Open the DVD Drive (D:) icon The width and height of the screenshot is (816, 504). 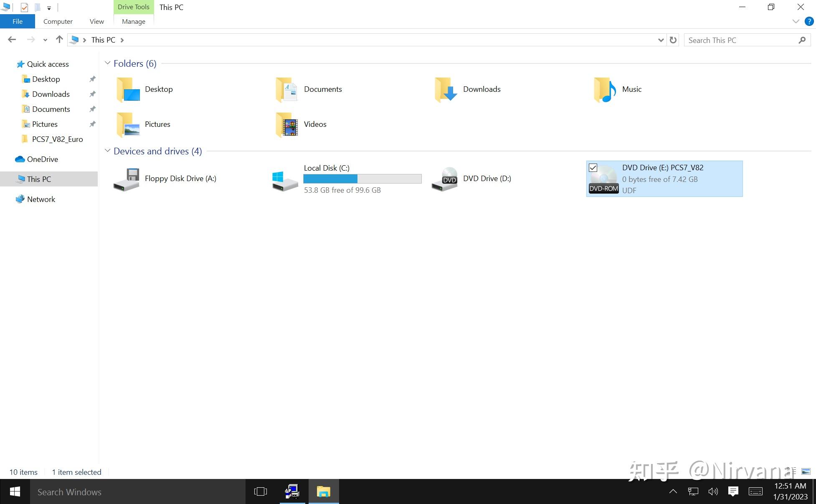[x=444, y=179]
